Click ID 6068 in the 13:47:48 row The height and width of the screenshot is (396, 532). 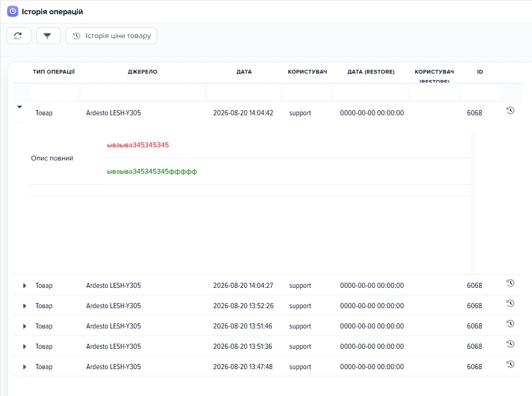point(474,367)
